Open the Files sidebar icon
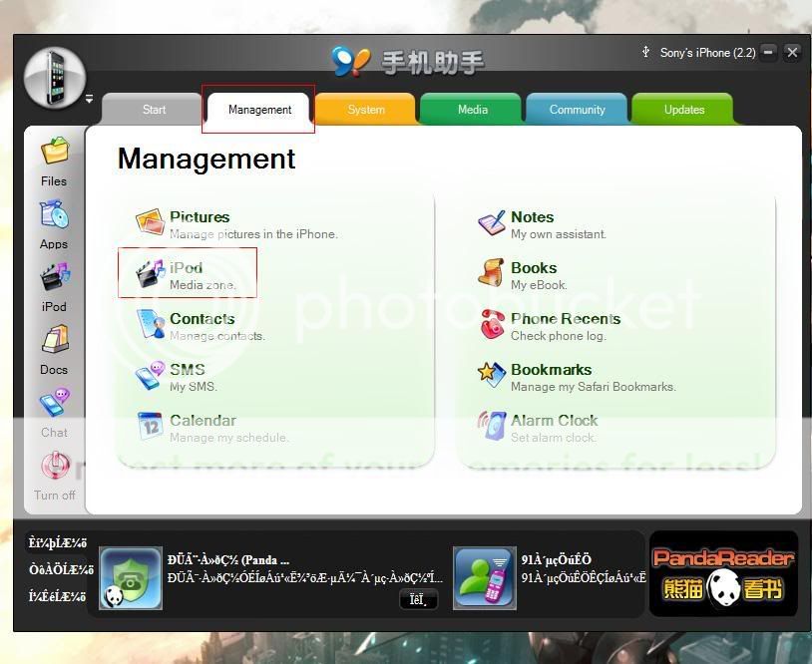Image resolution: width=812 pixels, height=664 pixels. pyautogui.click(x=55, y=152)
